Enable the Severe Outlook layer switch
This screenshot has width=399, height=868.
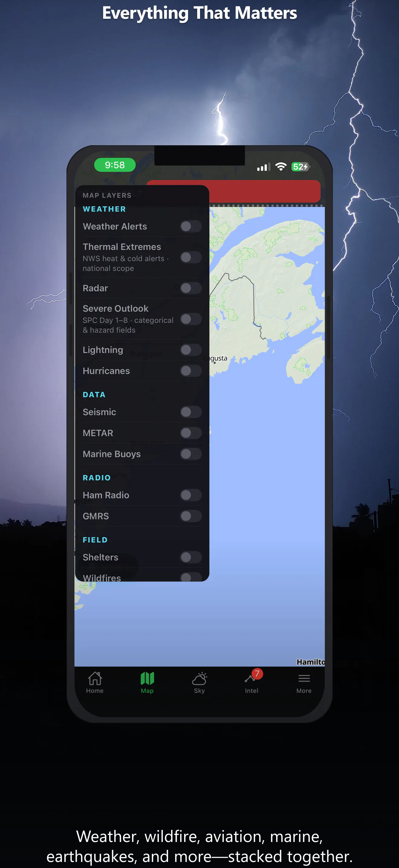tap(191, 319)
